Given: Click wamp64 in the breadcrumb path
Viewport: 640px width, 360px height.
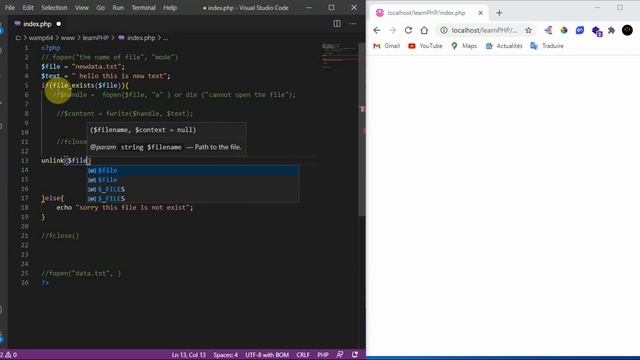Looking at the screenshot, I should [41, 38].
